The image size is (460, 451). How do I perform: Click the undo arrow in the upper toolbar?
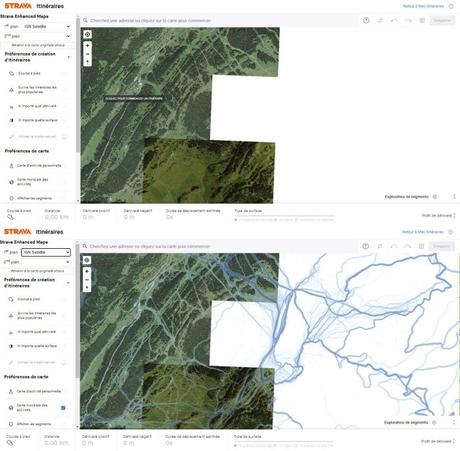pos(394,21)
